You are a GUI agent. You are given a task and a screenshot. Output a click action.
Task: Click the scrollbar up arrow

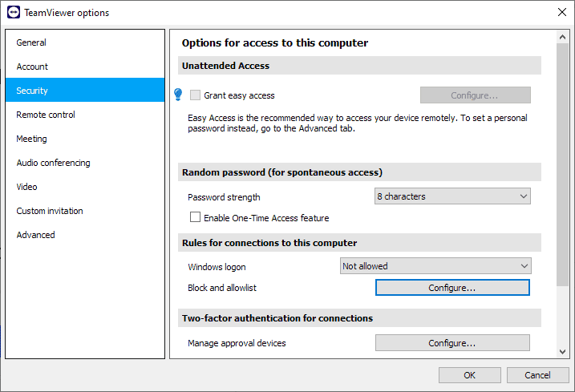(562, 37)
